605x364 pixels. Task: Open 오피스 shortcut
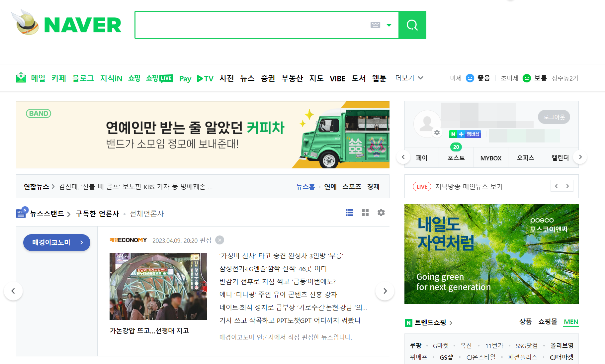525,158
